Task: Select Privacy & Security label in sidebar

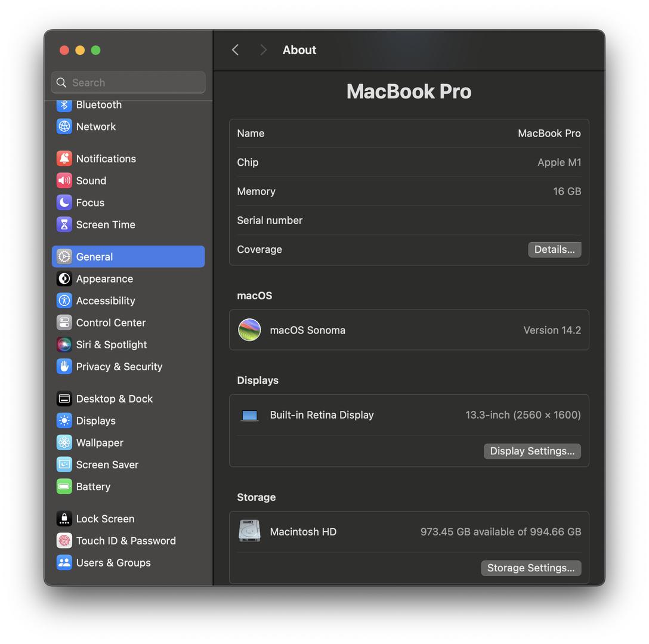Action: (119, 367)
